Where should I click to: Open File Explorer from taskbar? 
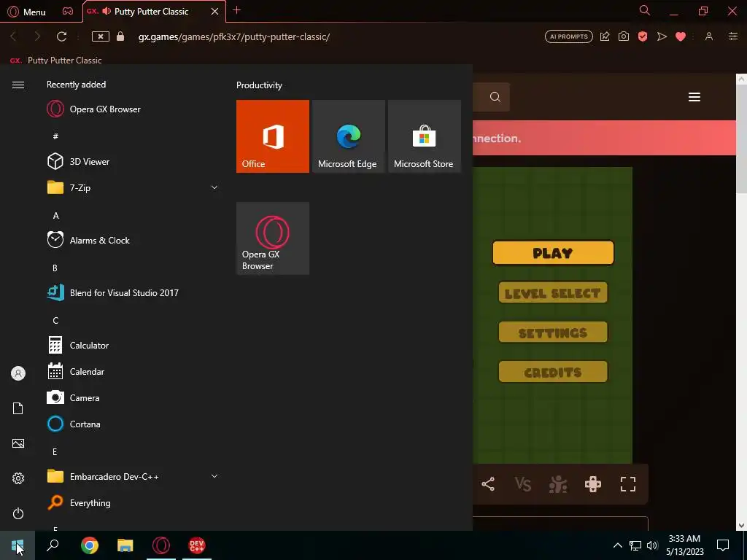(125, 545)
